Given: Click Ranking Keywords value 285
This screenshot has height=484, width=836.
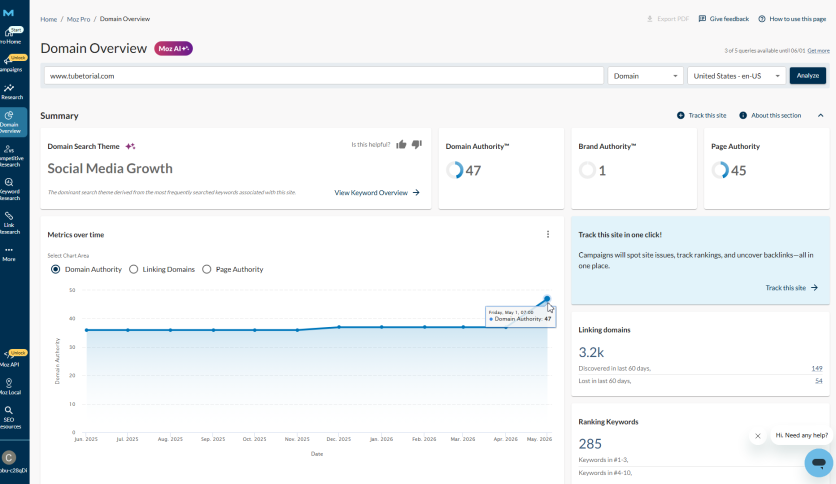Looking at the screenshot, I should 590,444.
